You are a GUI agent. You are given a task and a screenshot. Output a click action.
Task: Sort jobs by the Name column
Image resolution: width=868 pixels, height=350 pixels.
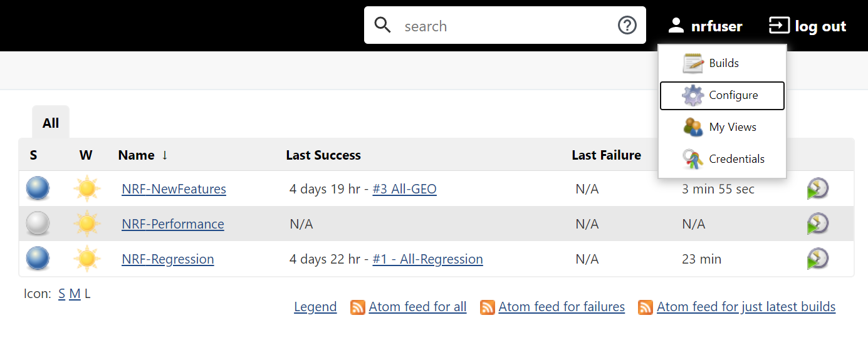137,155
